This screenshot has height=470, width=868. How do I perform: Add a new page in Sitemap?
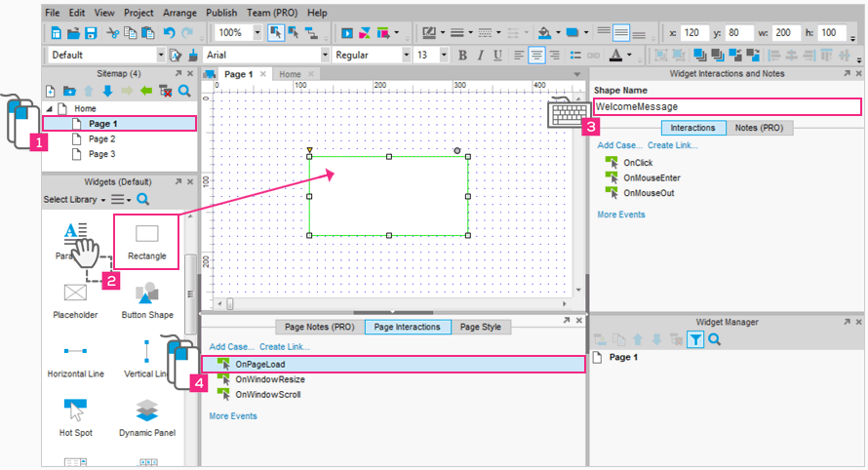tap(51, 90)
